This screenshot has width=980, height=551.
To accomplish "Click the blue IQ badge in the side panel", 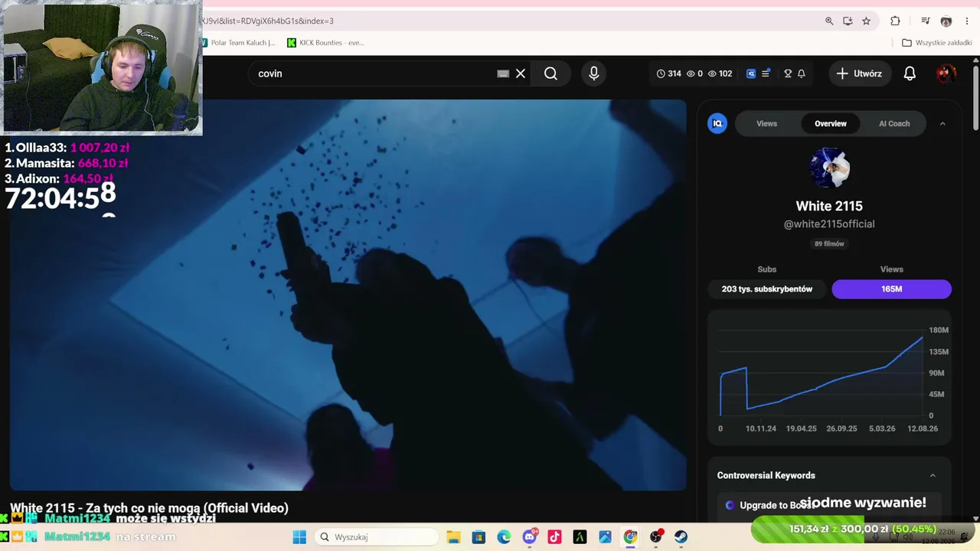I will coord(717,123).
